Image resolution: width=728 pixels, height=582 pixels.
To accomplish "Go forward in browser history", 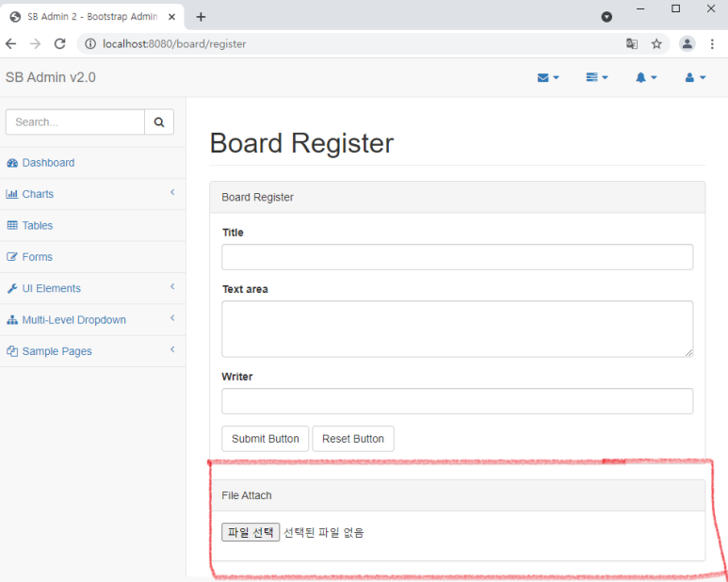I will click(35, 43).
